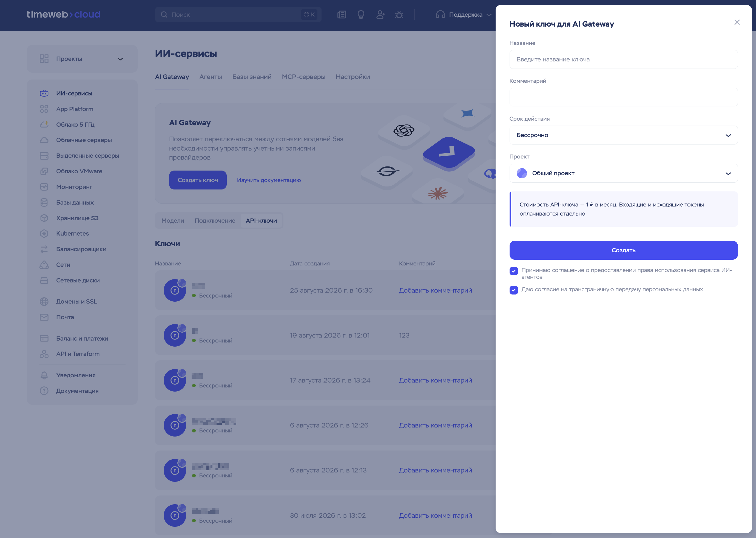Expand the Проекты selector in sidebar
The width and height of the screenshot is (756, 538).
click(x=82, y=59)
